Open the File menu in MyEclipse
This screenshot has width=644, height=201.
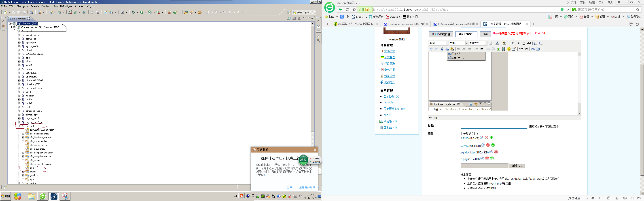coord(4,6)
